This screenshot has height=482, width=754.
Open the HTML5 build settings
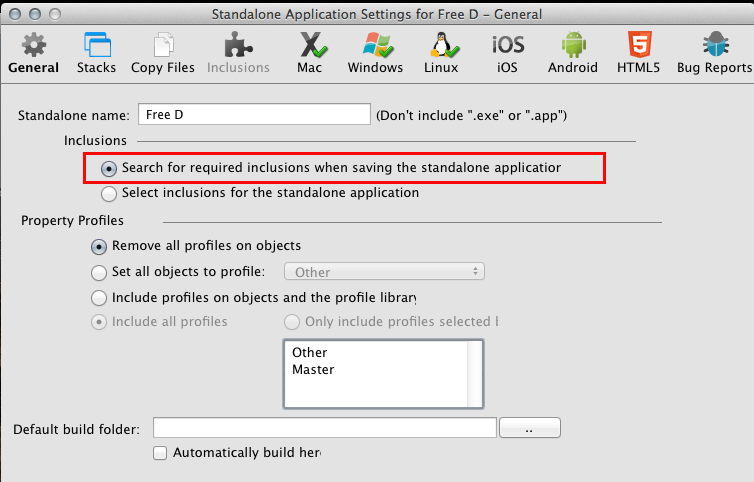point(639,53)
